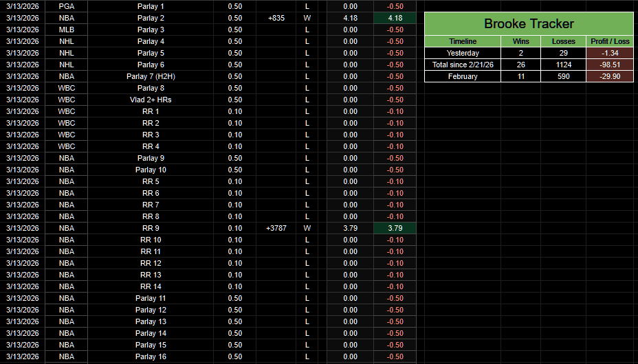Click the RR 7 cell

pos(151,205)
